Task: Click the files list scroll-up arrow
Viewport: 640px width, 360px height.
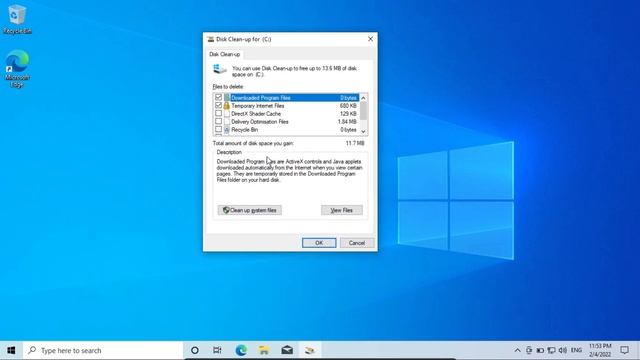Action: (x=363, y=98)
